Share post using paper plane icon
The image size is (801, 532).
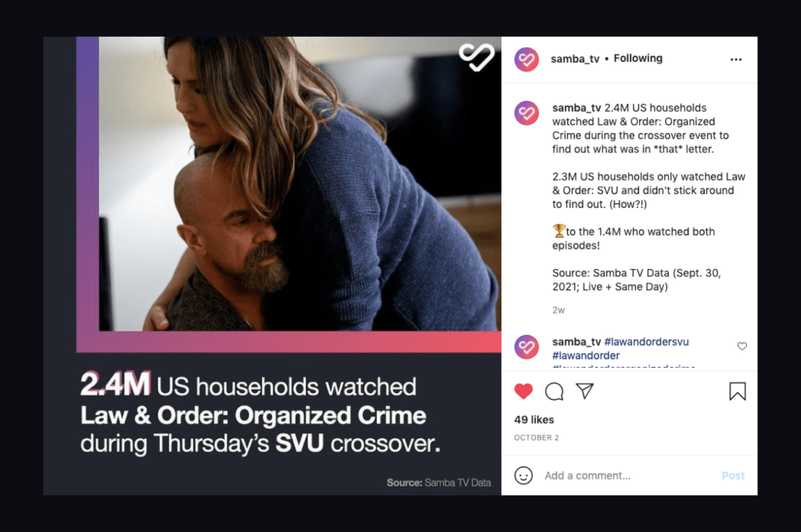(585, 391)
